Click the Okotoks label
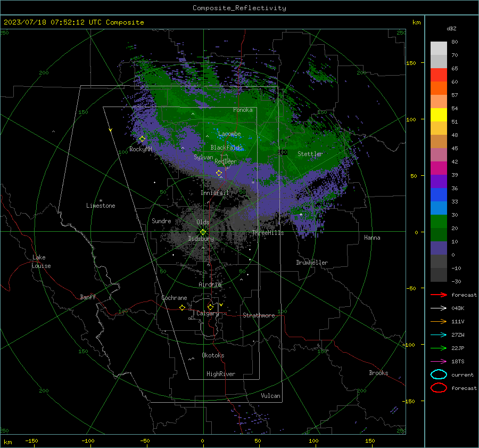 [213, 355]
